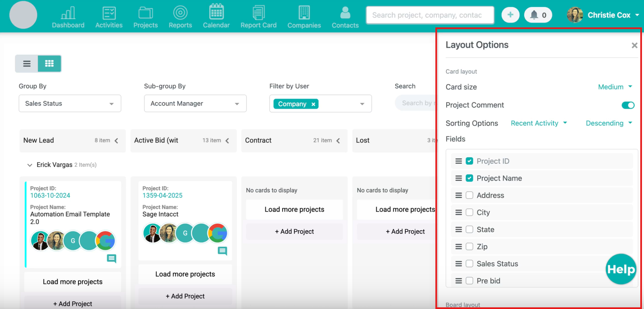The height and width of the screenshot is (309, 644).
Task: Open the Companies section
Action: point(304,17)
